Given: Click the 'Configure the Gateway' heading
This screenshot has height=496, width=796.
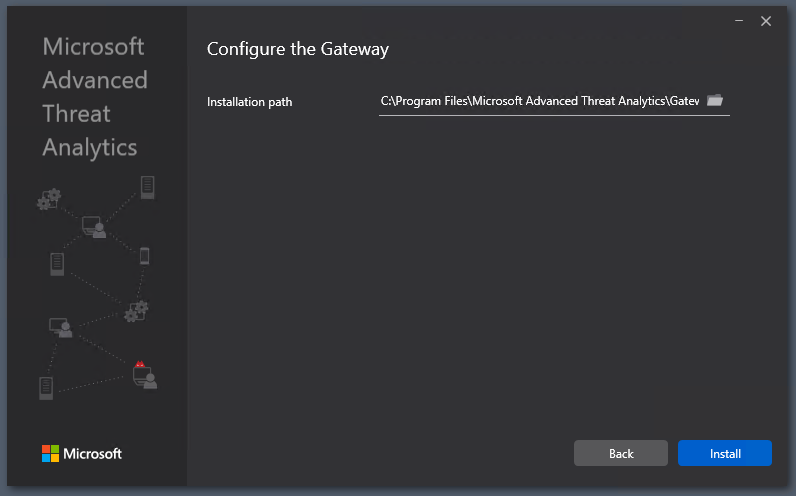Looking at the screenshot, I should pos(297,49).
